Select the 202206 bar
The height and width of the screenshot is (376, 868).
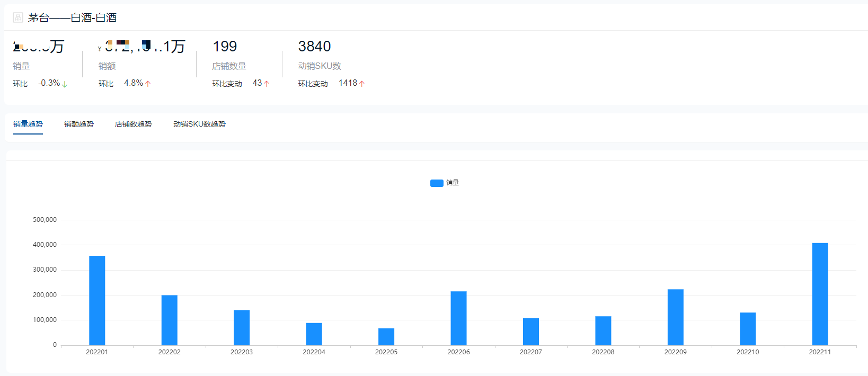[x=458, y=318]
